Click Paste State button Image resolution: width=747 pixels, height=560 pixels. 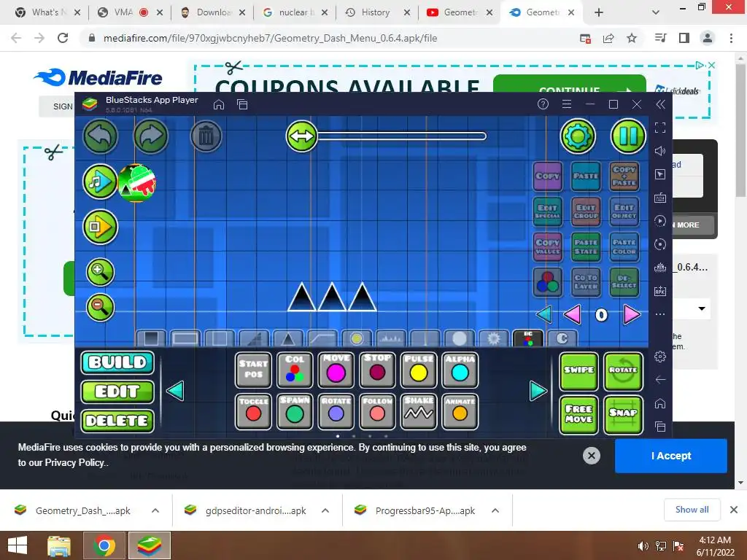coord(586,246)
